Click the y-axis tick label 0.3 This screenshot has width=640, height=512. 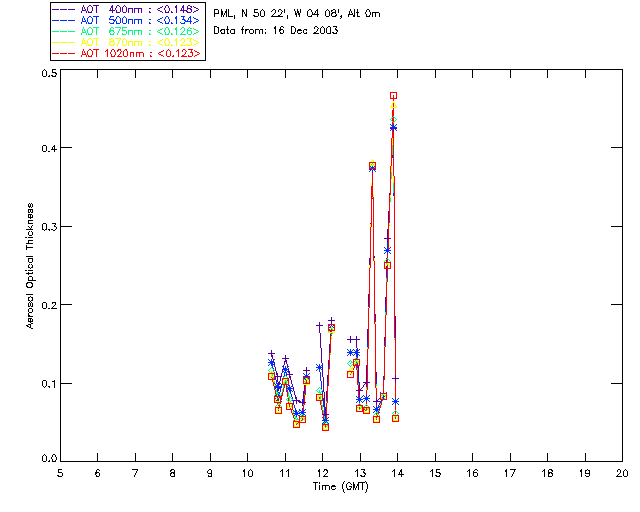[x=49, y=227]
